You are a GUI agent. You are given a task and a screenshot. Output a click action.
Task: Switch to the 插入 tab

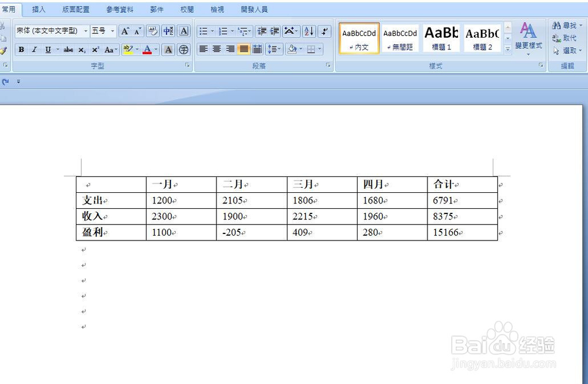click(x=39, y=9)
